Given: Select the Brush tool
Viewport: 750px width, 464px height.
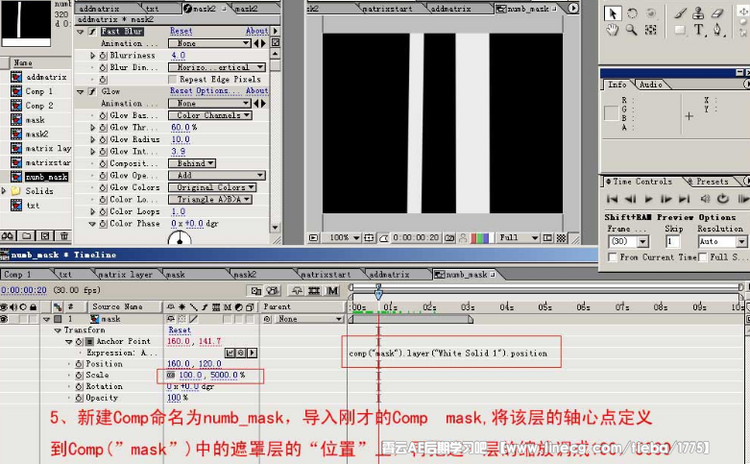Looking at the screenshot, I should coord(680,13).
